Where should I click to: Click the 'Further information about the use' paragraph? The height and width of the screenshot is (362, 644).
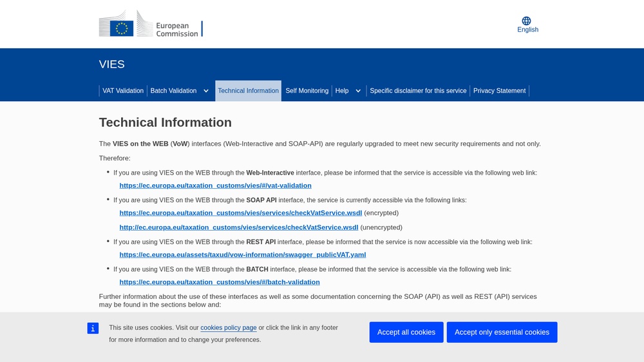tap(318, 300)
